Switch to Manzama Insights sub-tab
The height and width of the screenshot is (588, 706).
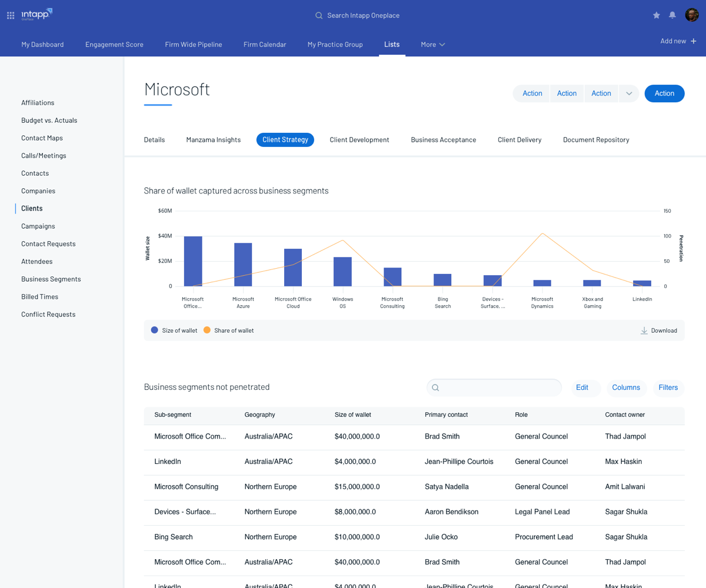[x=214, y=140]
